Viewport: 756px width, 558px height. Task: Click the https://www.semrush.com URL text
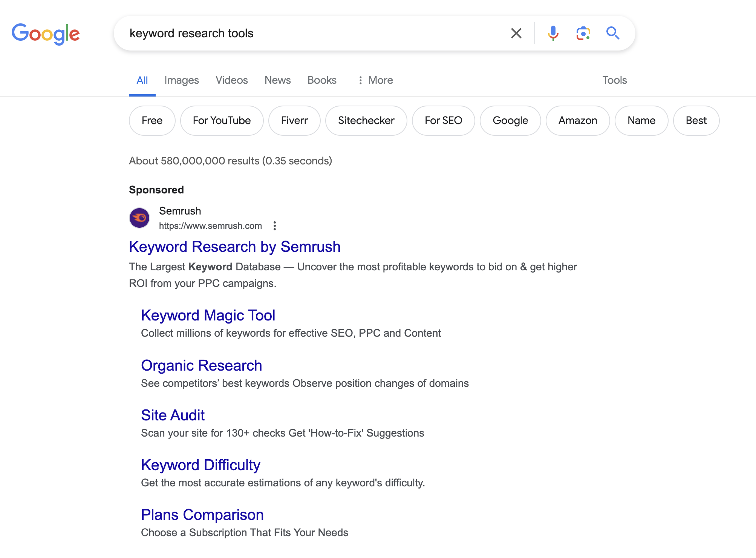pos(210,226)
